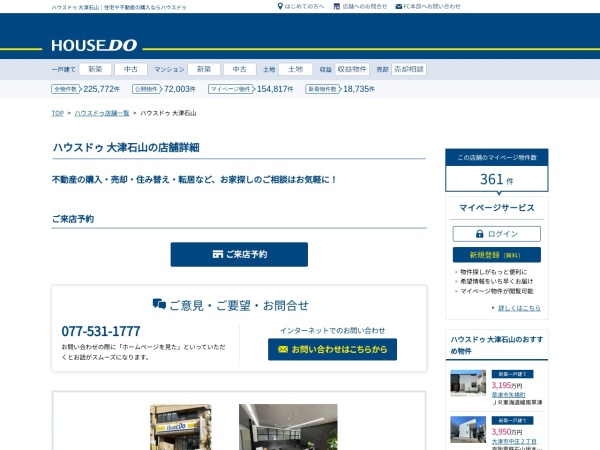
Task: Click the TOP breadcrumb link
Action: click(58, 113)
